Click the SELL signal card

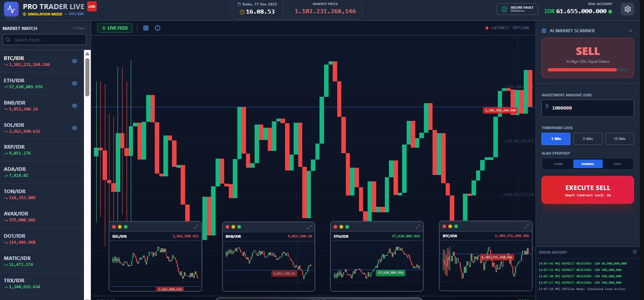[x=588, y=58]
